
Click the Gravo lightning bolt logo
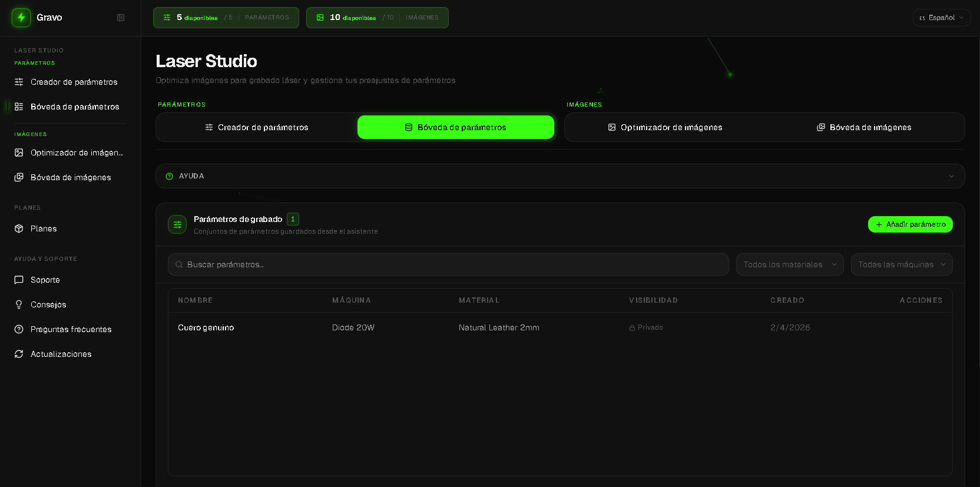[x=21, y=18]
